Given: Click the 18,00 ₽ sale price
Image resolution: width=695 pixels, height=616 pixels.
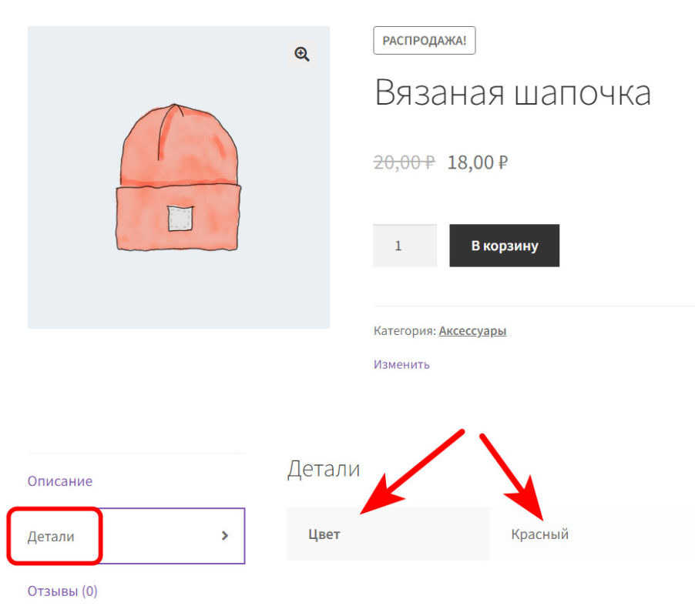Looking at the screenshot, I should point(477,162).
